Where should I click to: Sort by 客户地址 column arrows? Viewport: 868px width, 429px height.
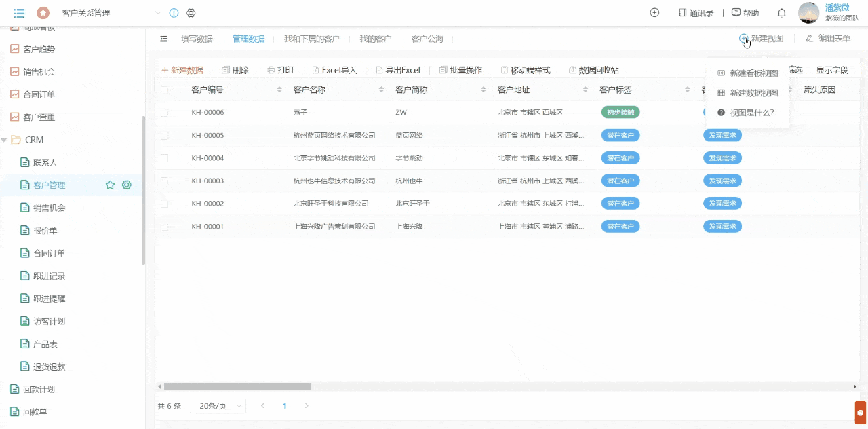pyautogui.click(x=585, y=90)
